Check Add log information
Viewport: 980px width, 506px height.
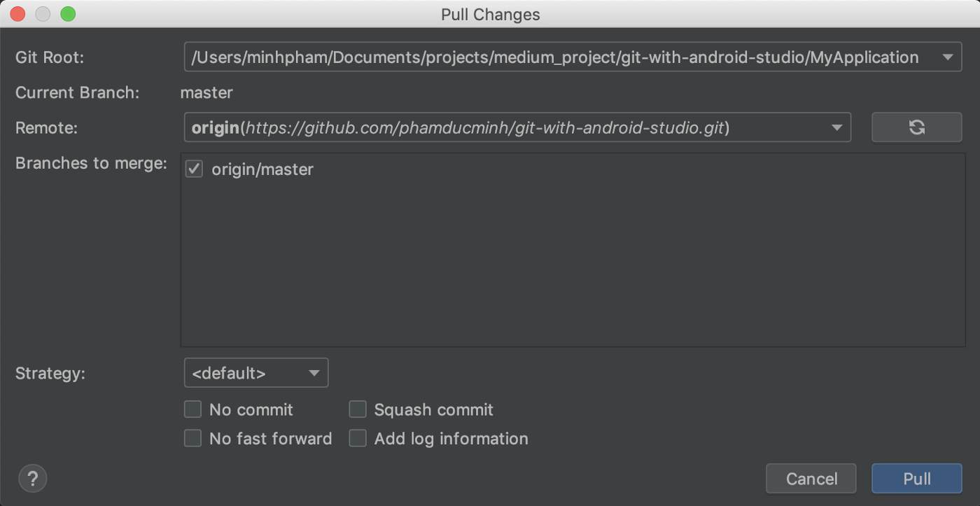tap(358, 439)
